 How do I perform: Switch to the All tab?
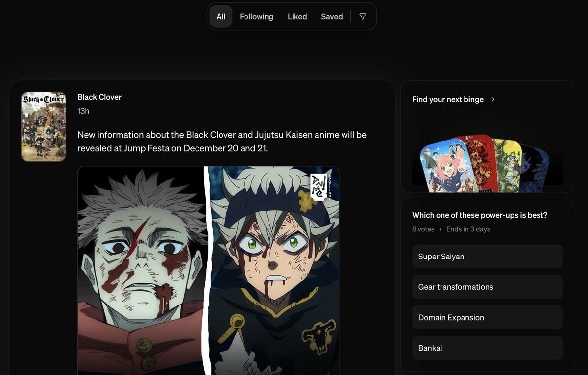pos(221,17)
